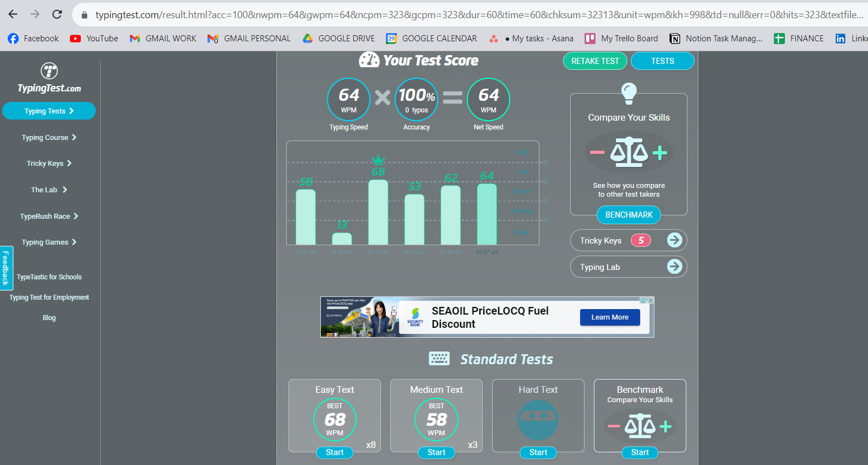The image size is (868, 465).
Task: Open the GOOGLE CALENDAR bookmark
Action: pos(432,39)
